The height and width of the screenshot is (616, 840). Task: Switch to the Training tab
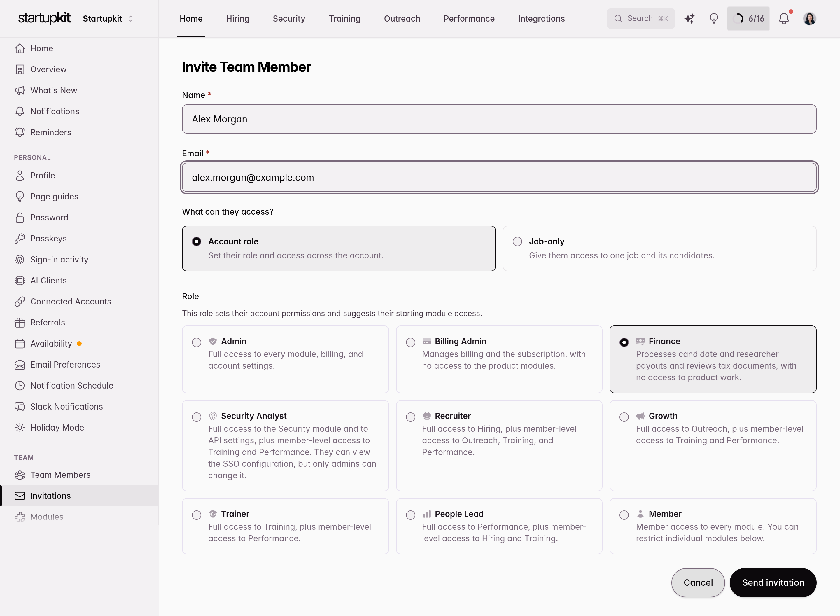tap(344, 19)
